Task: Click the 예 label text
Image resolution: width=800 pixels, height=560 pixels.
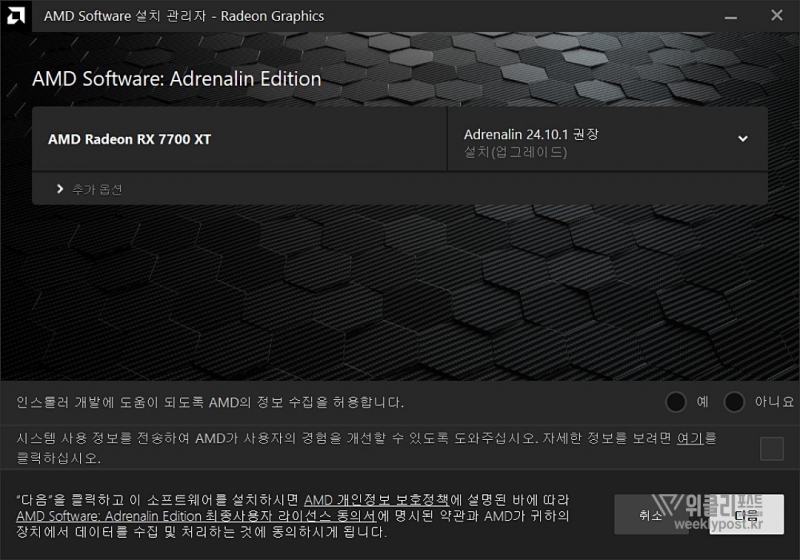Action: tap(703, 402)
